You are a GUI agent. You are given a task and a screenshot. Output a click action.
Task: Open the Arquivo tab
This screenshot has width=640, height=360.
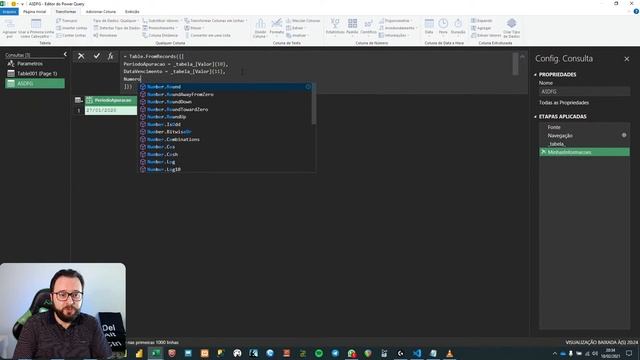(9, 12)
